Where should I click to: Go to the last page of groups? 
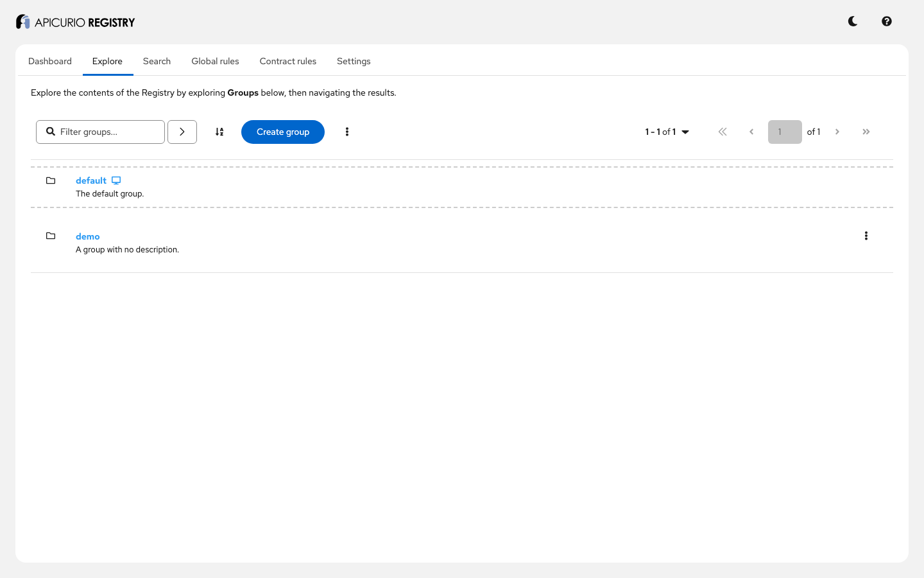(x=866, y=132)
